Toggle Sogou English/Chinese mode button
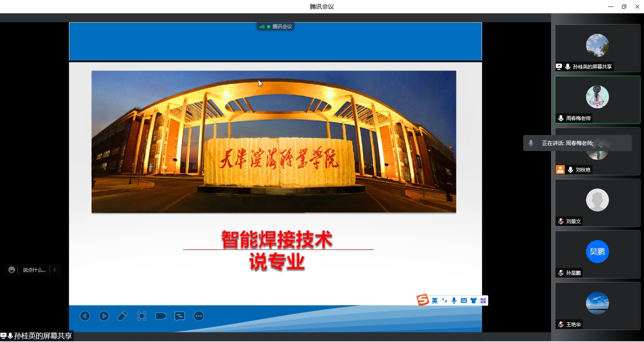 point(435,301)
